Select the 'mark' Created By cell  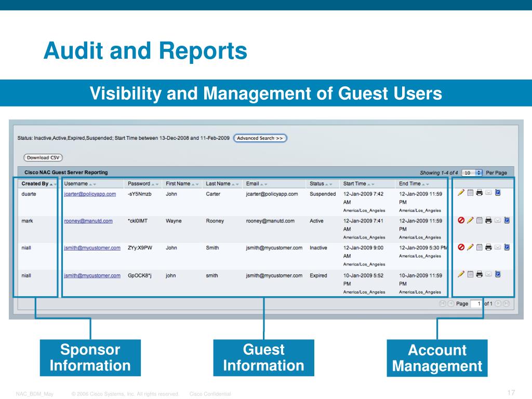pyautogui.click(x=27, y=221)
